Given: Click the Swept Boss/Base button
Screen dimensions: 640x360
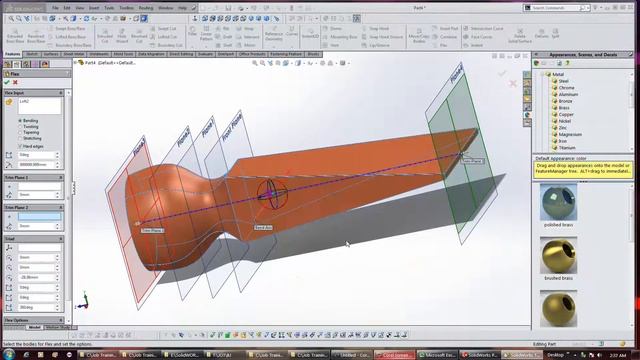Looking at the screenshot, I should [x=67, y=29].
